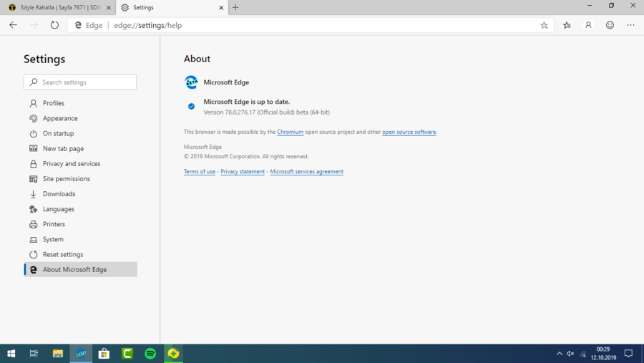
Task: Open Languages settings
Action: coord(80,209)
